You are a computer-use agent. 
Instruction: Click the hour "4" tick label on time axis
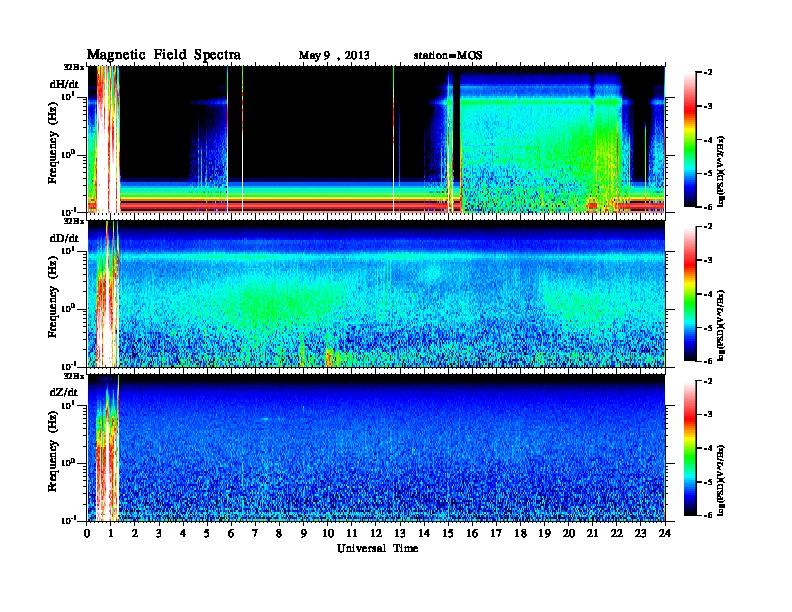pos(183,534)
